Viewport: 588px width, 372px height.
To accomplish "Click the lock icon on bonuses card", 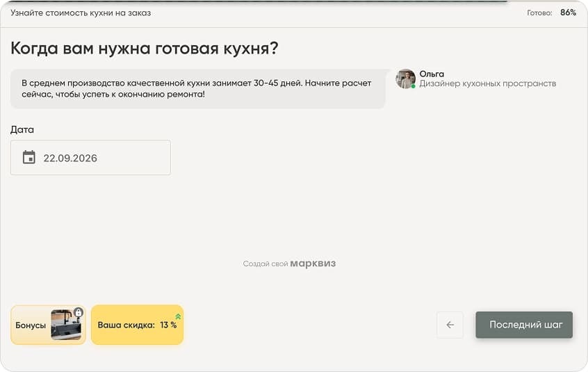I will pyautogui.click(x=79, y=312).
